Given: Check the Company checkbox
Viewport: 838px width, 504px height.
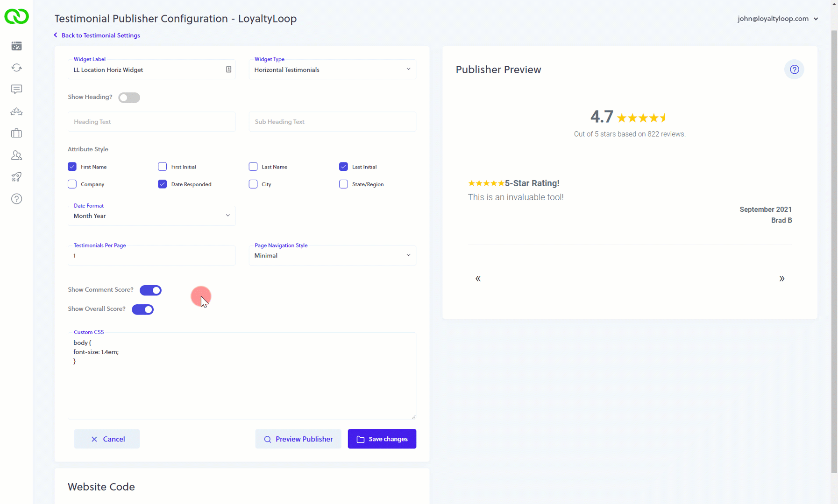Looking at the screenshot, I should (72, 184).
